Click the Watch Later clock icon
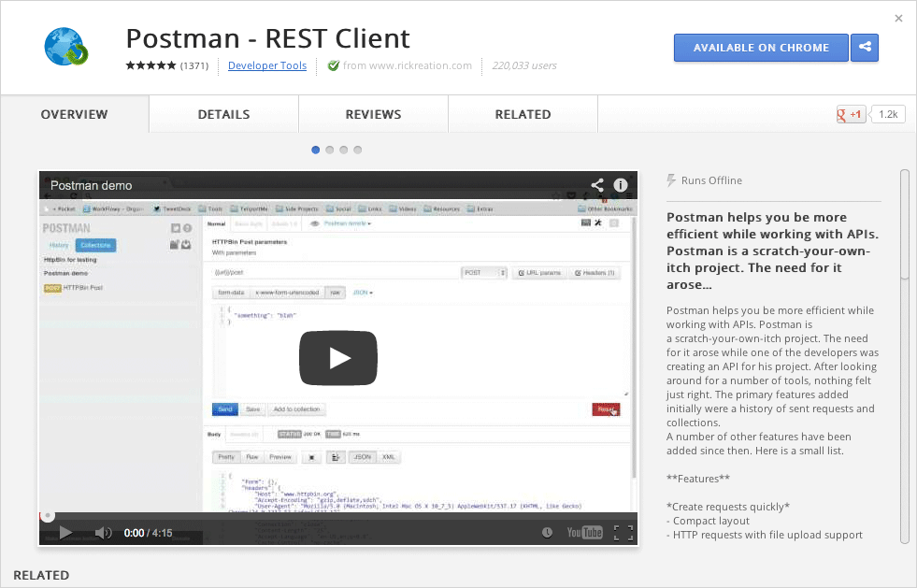 point(547,533)
